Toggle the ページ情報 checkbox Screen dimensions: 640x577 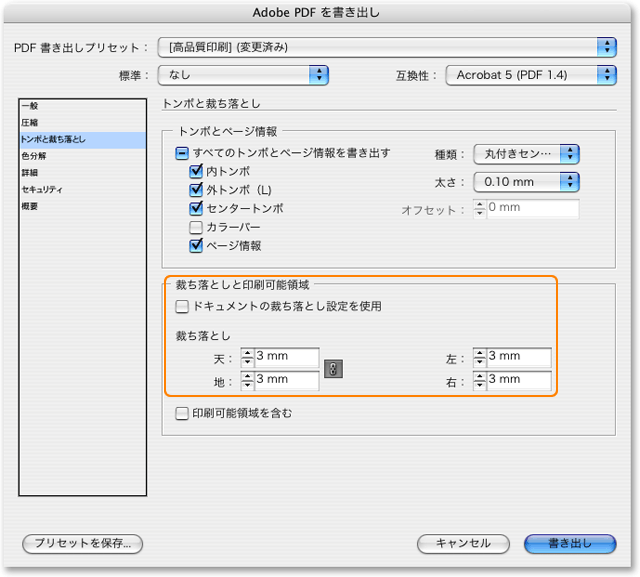197,245
